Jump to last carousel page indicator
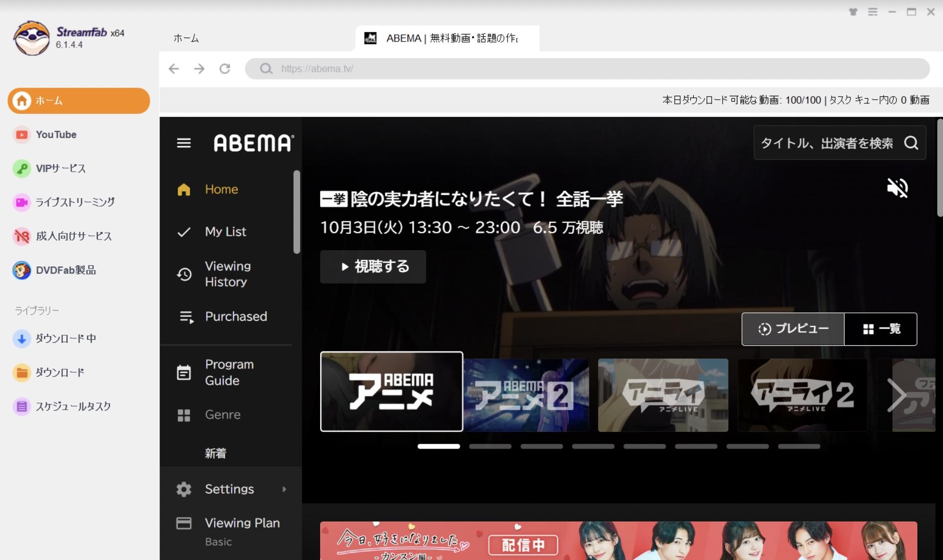This screenshot has width=943, height=560. 799,447
